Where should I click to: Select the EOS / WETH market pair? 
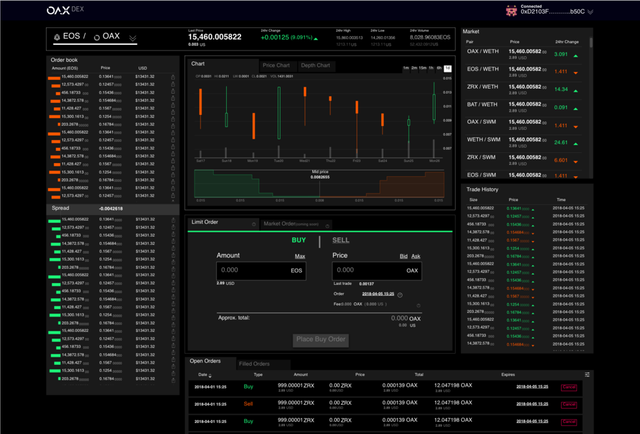pyautogui.click(x=483, y=69)
